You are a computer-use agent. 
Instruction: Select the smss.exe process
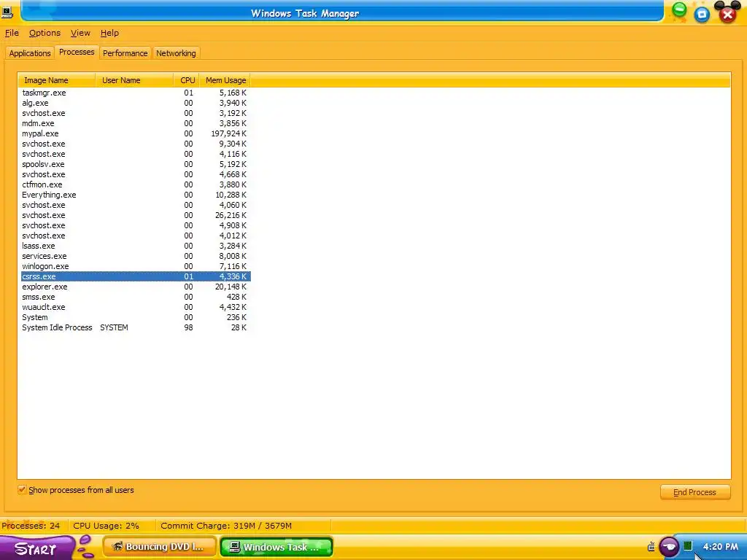point(135,297)
